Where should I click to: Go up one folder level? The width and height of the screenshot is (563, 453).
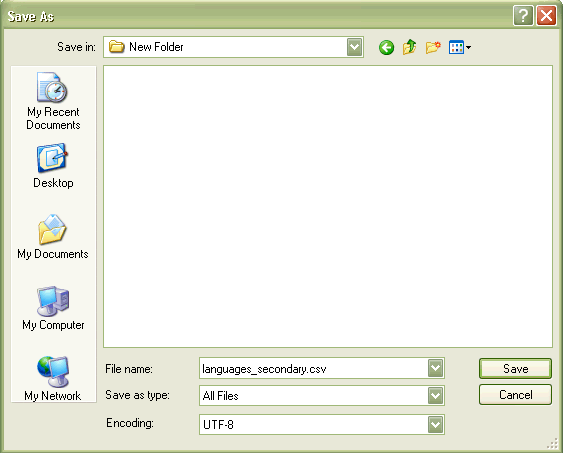coord(409,47)
